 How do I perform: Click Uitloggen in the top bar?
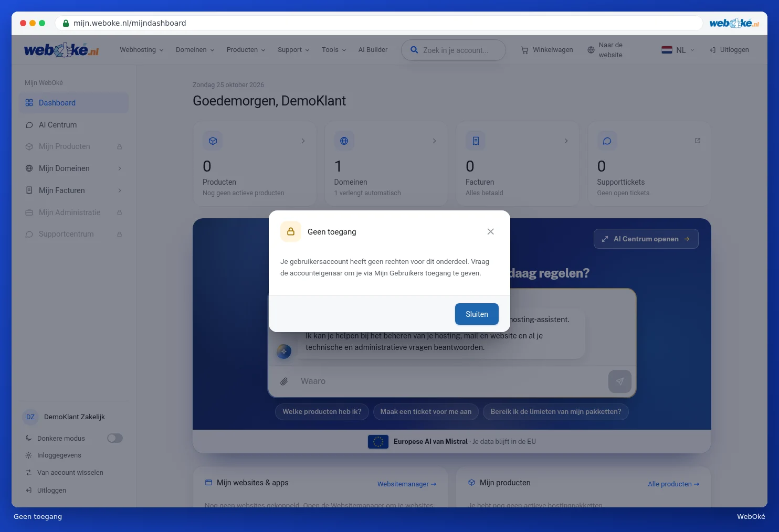tap(729, 50)
